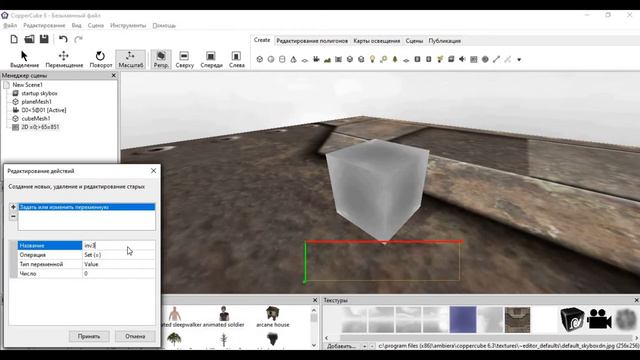Open the Инструменты menu
The image size is (640, 360).
pos(128,25)
